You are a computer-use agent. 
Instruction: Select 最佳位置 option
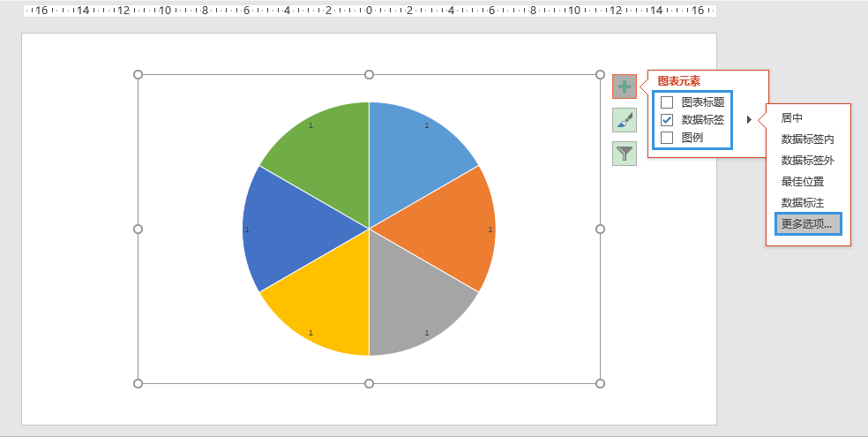(803, 181)
